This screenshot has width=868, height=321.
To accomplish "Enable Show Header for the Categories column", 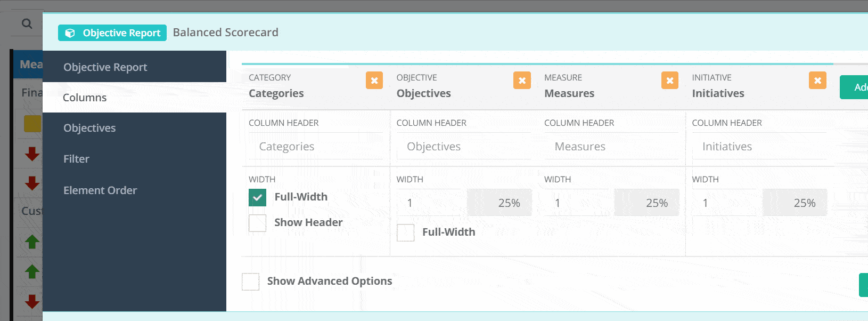I will 257,223.
